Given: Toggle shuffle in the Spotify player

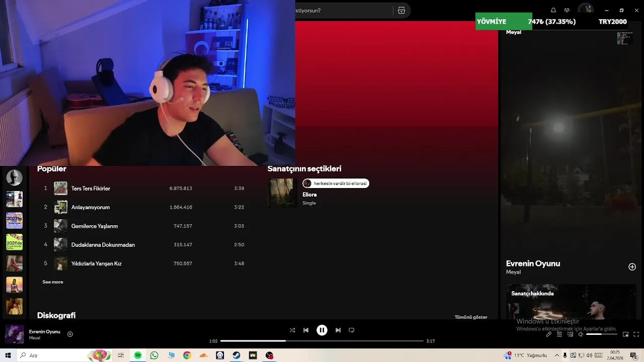Looking at the screenshot, I should [x=292, y=330].
